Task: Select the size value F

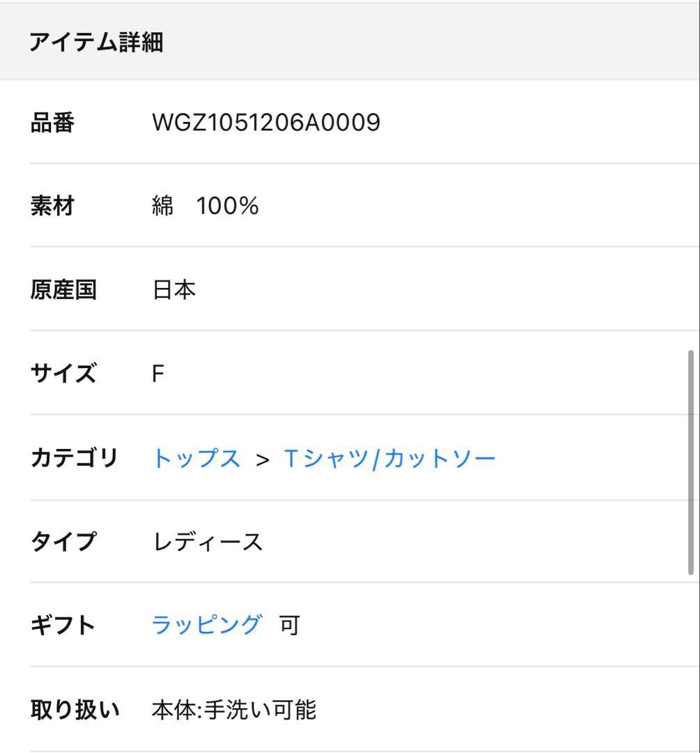Action: pyautogui.click(x=158, y=374)
